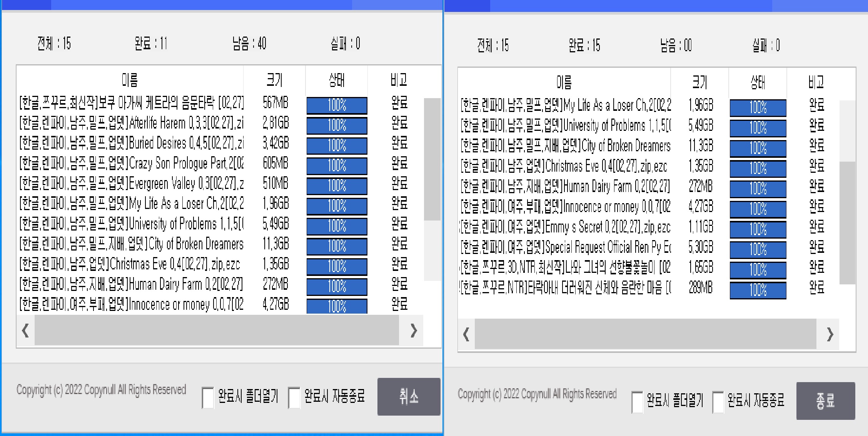Screen dimensions: 868x436
Task: Click 비고 column header in right list
Action: [816, 82]
